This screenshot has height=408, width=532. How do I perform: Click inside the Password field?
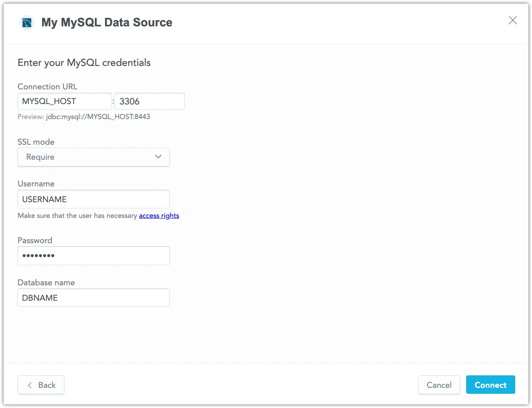tap(93, 256)
